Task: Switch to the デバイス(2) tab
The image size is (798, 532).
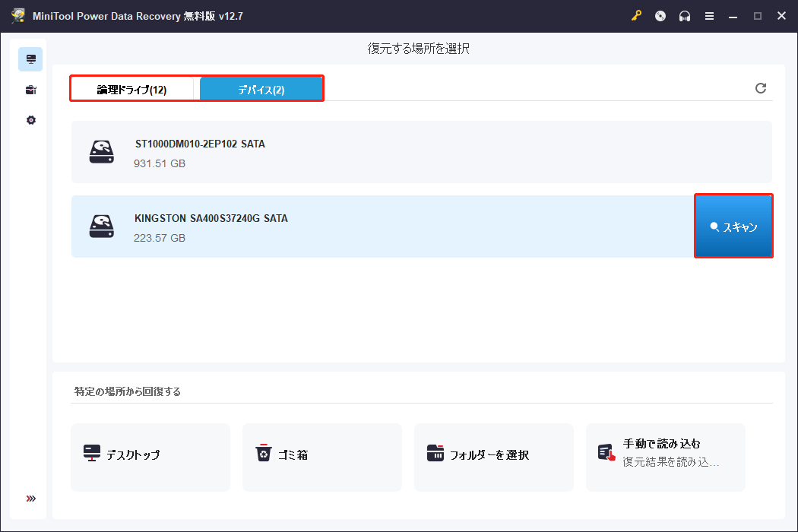Action: point(261,88)
